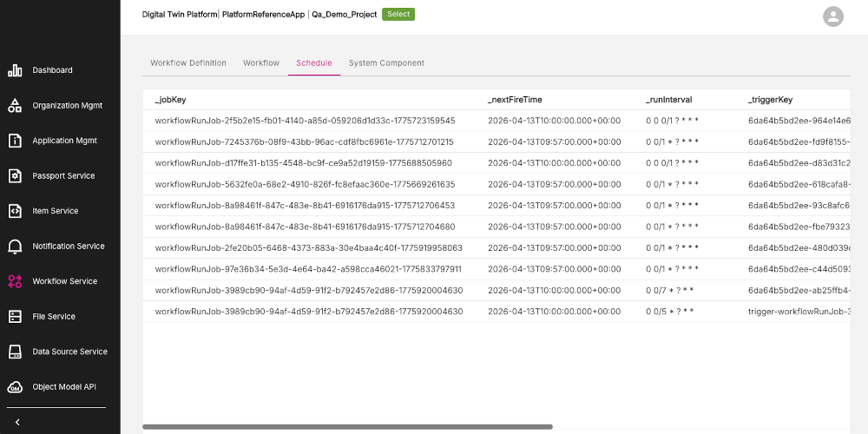Open Notification Service bell icon
Screen dimensions: 868x434
(x=15, y=247)
